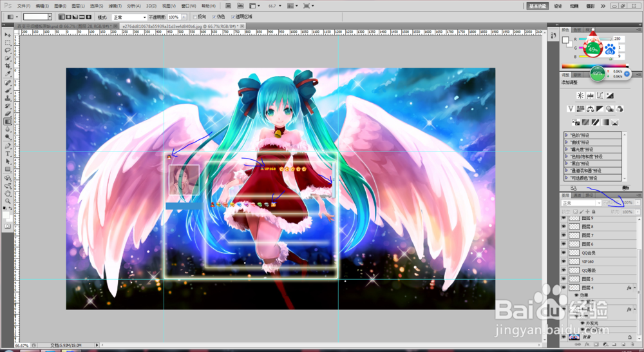Open the options bar 不透明度 slider arrow
The width and height of the screenshot is (644, 352).
coord(184,17)
